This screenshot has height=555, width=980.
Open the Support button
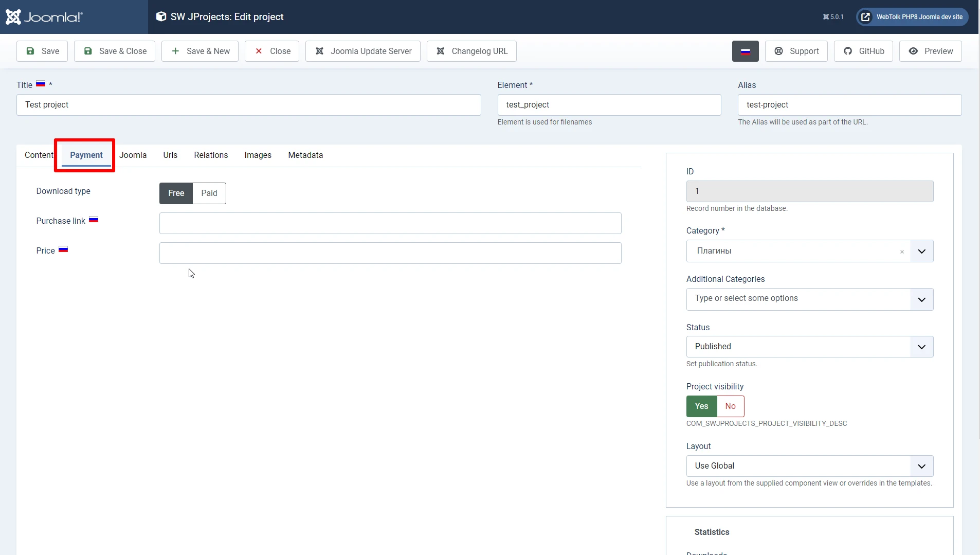pyautogui.click(x=796, y=51)
